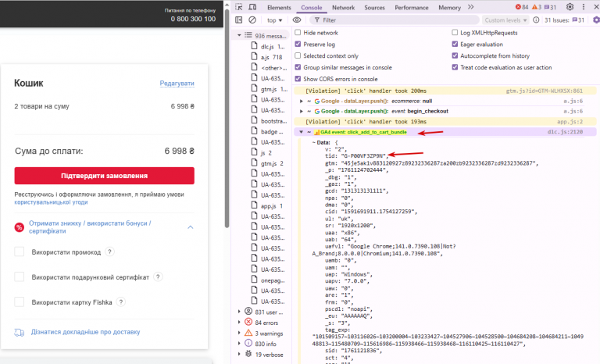Select the app.js sidebar entry
The image size is (600, 364).
[267, 206]
